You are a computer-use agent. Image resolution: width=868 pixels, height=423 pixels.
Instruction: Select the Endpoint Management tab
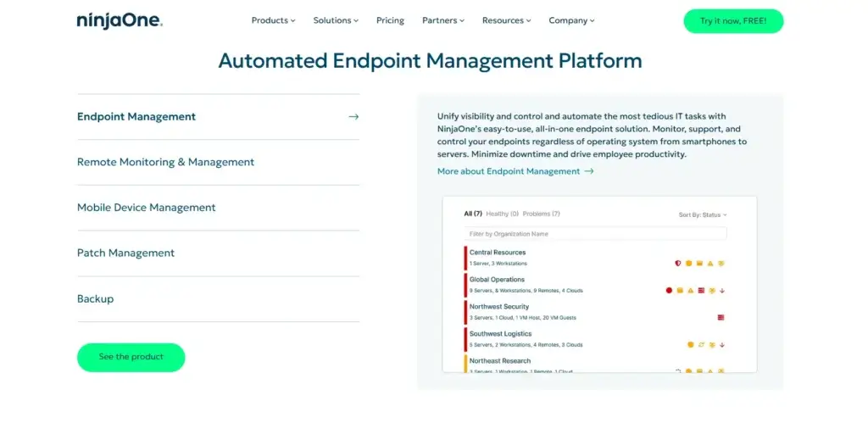[218, 117]
